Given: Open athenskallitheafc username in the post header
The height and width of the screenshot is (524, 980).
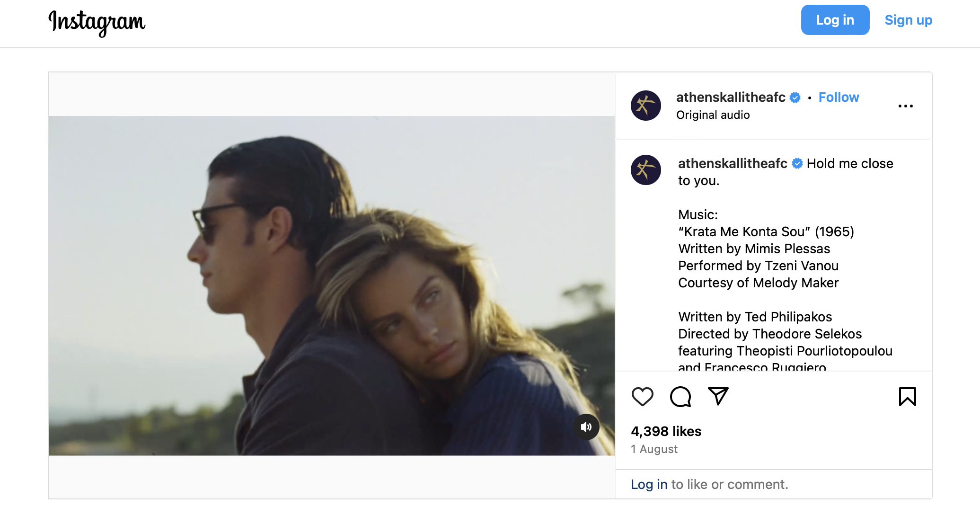Looking at the screenshot, I should tap(731, 97).
